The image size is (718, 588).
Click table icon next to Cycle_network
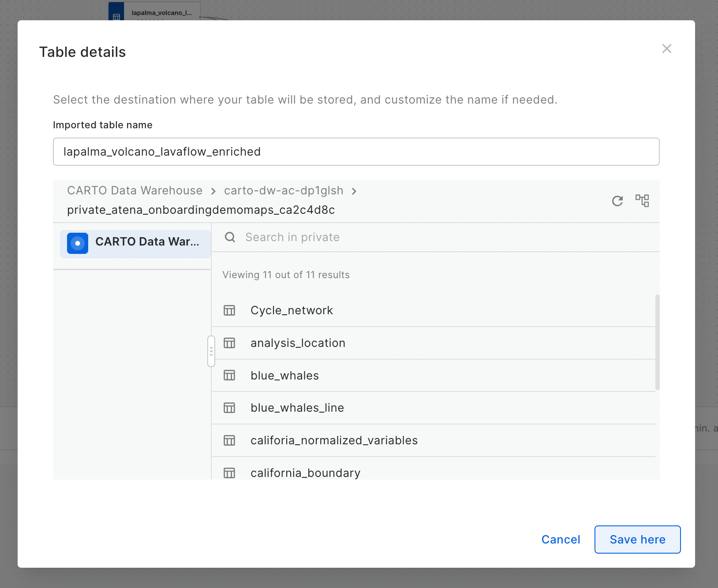coord(229,310)
